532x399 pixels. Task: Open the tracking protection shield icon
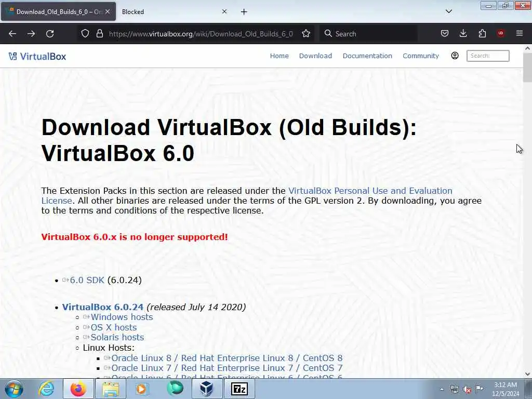(x=85, y=34)
